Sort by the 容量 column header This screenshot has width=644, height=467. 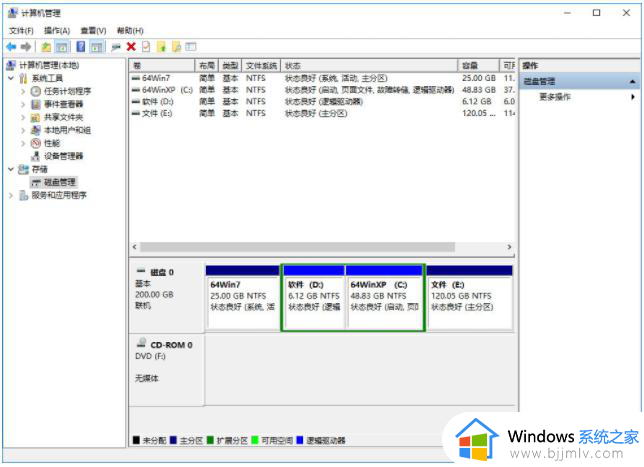pyautogui.click(x=478, y=66)
